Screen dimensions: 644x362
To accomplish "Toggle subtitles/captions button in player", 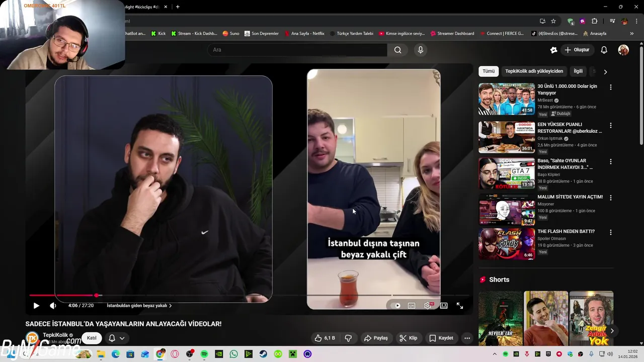I will [412, 306].
